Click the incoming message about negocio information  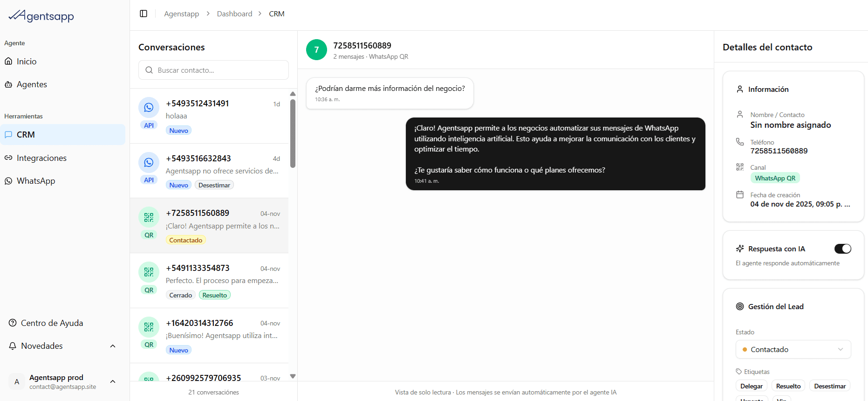[x=390, y=93]
